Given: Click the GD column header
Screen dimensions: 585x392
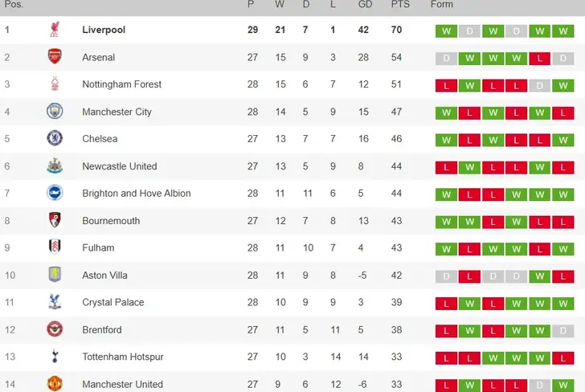Looking at the screenshot, I should coord(365,5).
